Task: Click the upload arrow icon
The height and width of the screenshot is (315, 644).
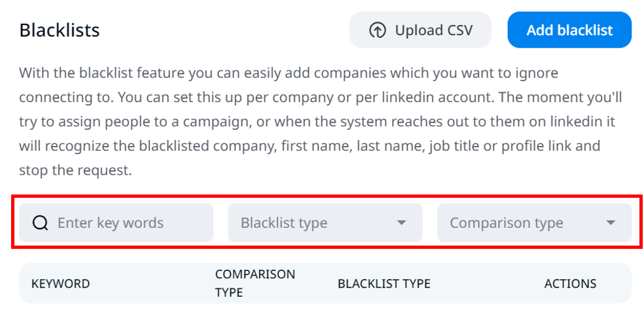Action: (378, 30)
